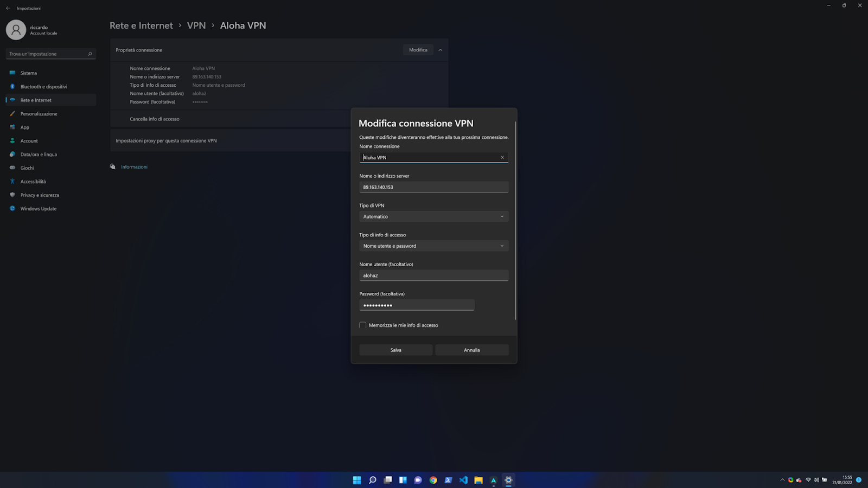Click the Nome utente (facoltativo) field
This screenshot has width=868, height=488.
434,275
